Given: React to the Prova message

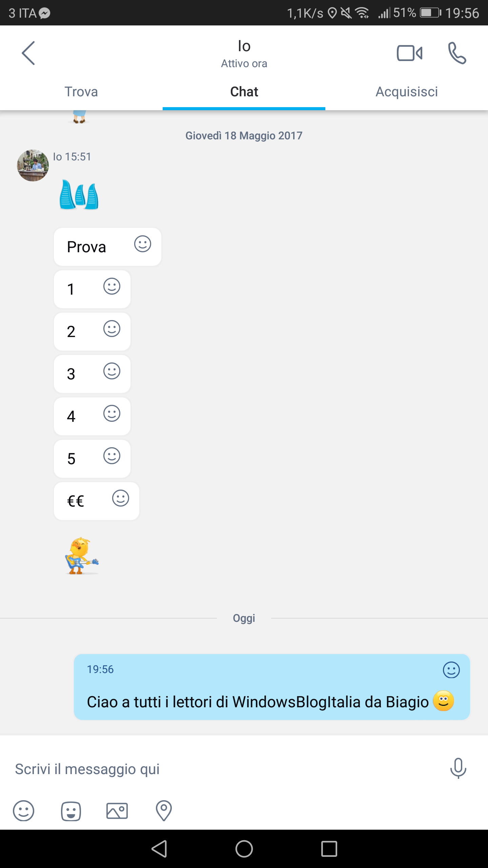Looking at the screenshot, I should tap(142, 244).
